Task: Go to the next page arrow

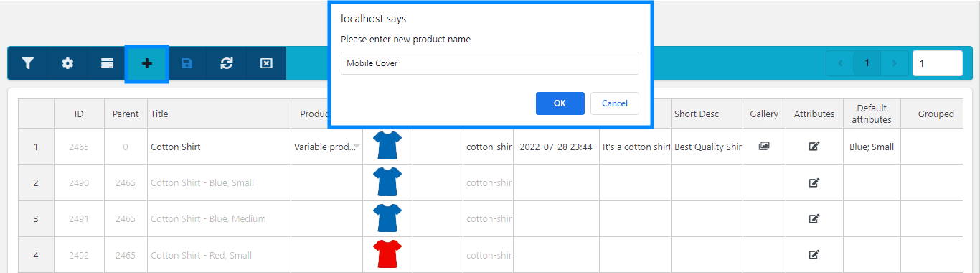Action: [x=894, y=63]
